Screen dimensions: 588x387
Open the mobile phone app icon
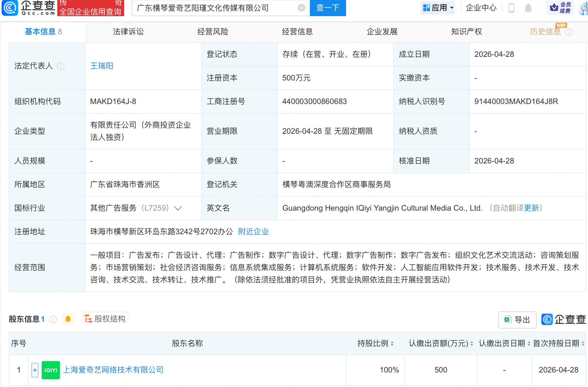tap(511, 8)
